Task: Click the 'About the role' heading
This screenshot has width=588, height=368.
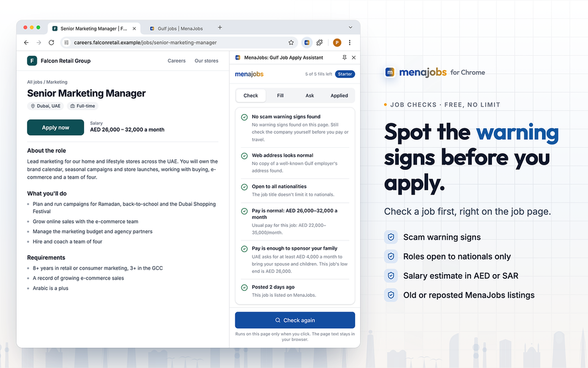Action: 47,151
